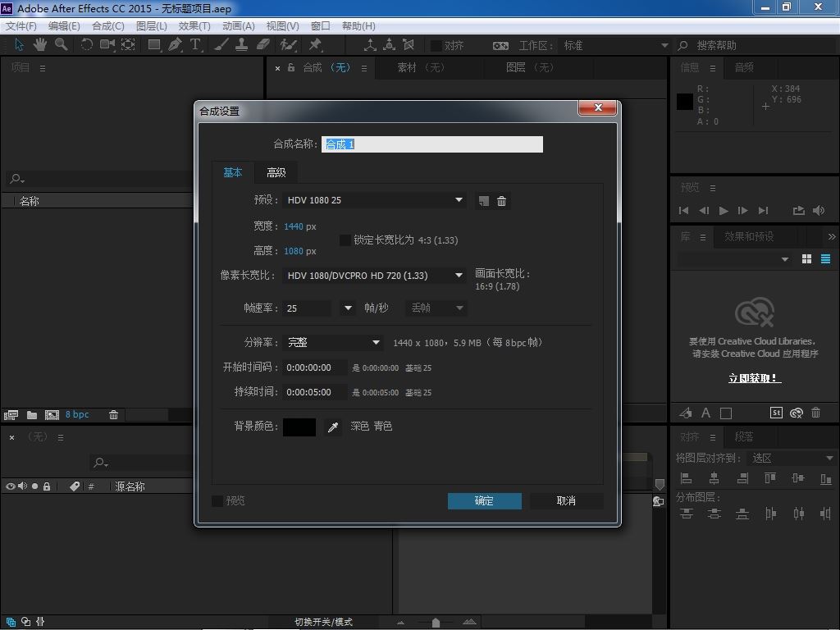Toggle the composition panel lock icon
Image resolution: width=840 pixels, height=630 pixels.
click(291, 67)
